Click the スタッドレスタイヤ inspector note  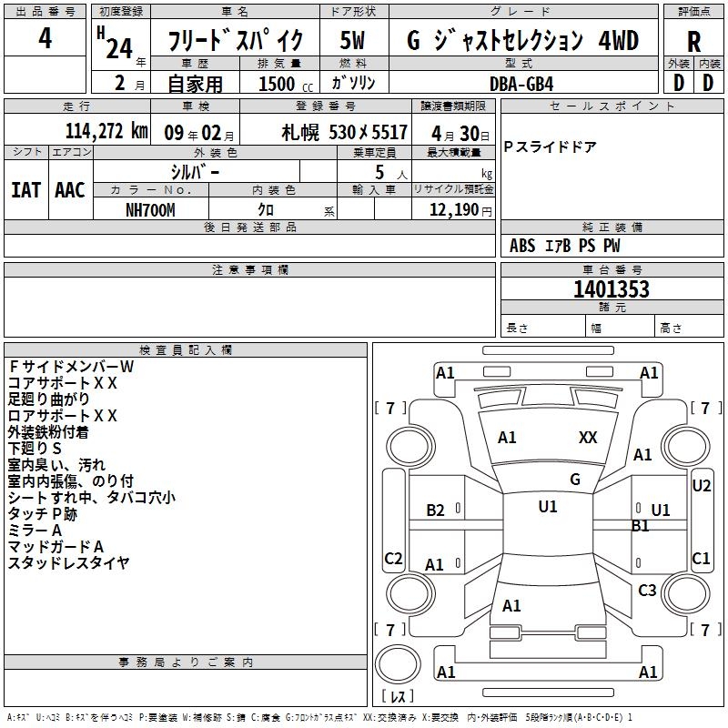tap(69, 563)
